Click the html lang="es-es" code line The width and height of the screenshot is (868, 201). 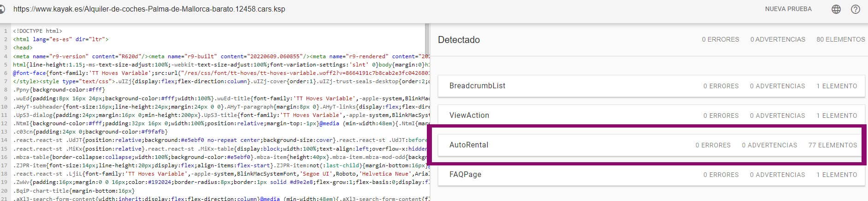tap(61, 39)
